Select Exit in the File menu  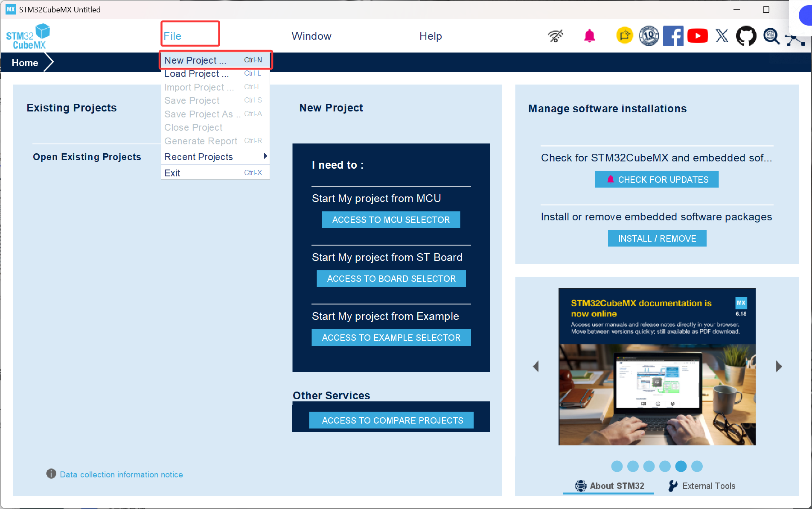coord(215,173)
